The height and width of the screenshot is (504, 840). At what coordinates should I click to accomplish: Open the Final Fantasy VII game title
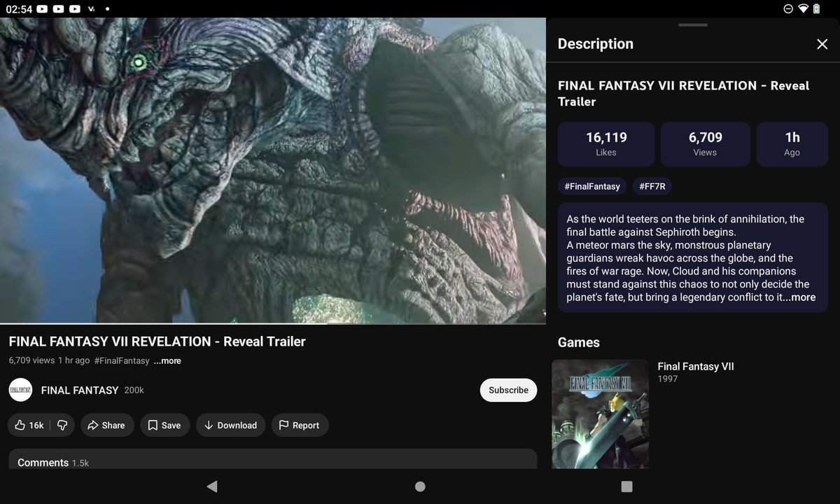click(696, 366)
